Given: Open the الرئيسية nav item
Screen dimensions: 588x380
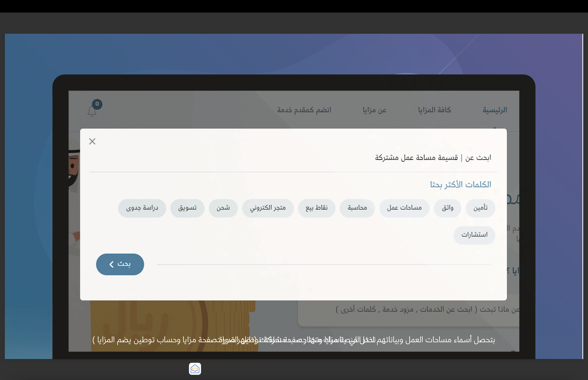Looking at the screenshot, I should [x=495, y=110].
